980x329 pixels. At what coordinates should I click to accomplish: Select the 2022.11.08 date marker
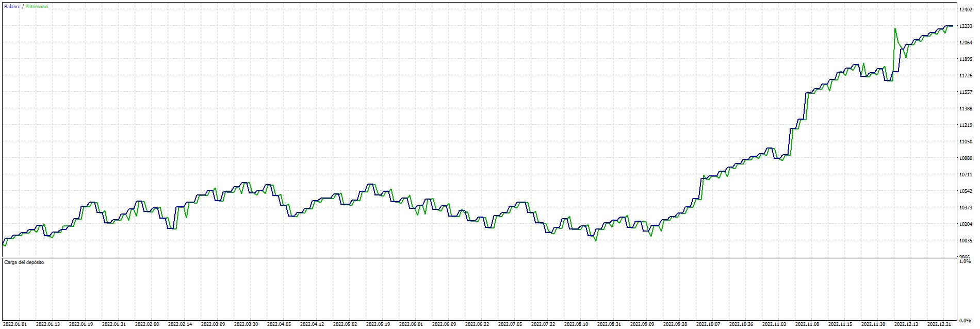pyautogui.click(x=807, y=324)
